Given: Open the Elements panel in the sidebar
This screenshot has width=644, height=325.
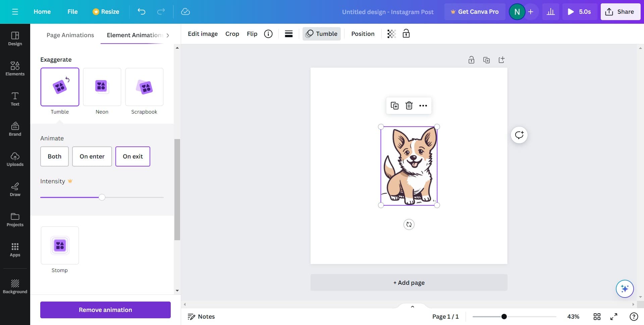Looking at the screenshot, I should pos(15,69).
